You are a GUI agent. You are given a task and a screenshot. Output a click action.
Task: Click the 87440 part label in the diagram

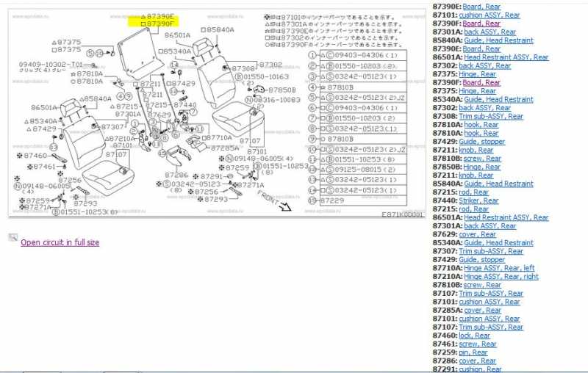click(184, 105)
